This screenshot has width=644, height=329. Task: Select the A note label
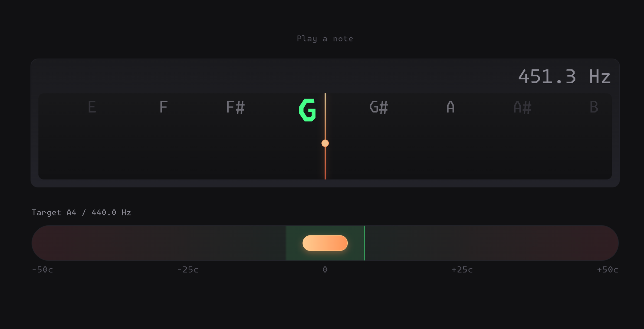pos(450,107)
